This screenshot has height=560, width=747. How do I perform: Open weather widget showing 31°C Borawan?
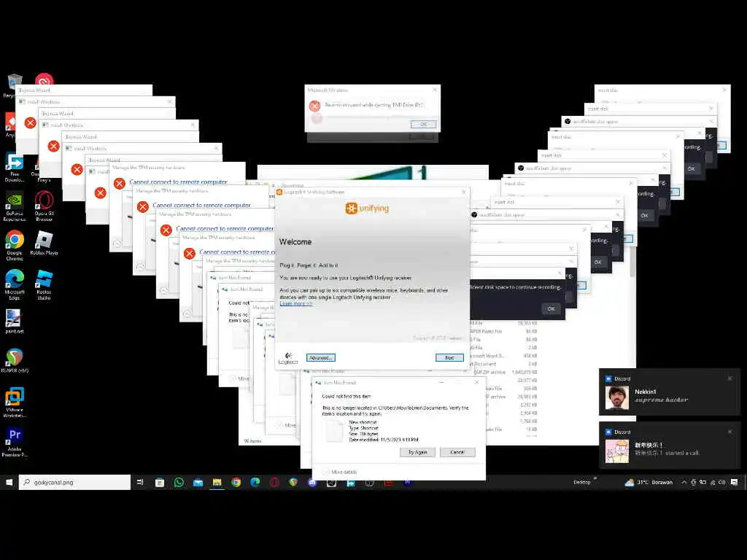click(649, 483)
